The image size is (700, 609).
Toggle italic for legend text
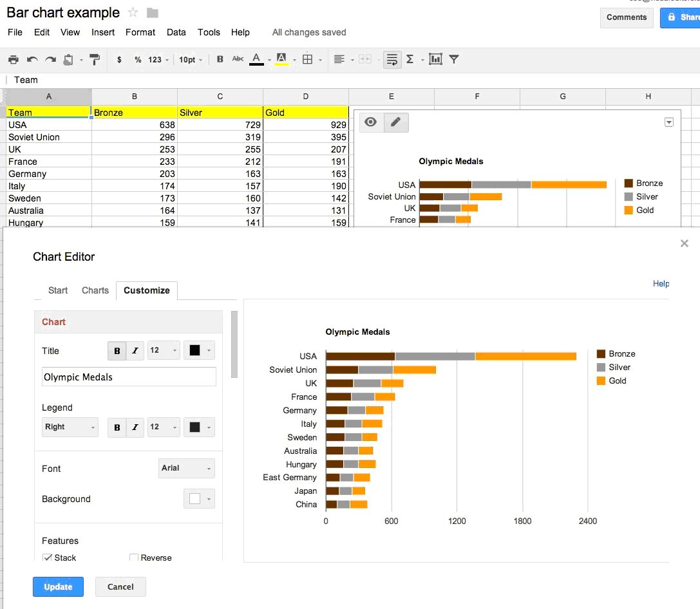pos(135,427)
